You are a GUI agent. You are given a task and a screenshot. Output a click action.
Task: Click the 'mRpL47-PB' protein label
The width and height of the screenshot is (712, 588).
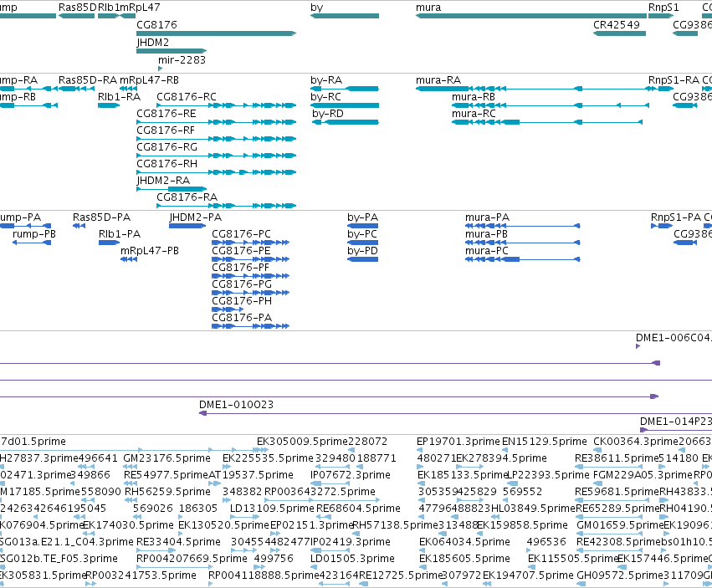[x=150, y=251]
